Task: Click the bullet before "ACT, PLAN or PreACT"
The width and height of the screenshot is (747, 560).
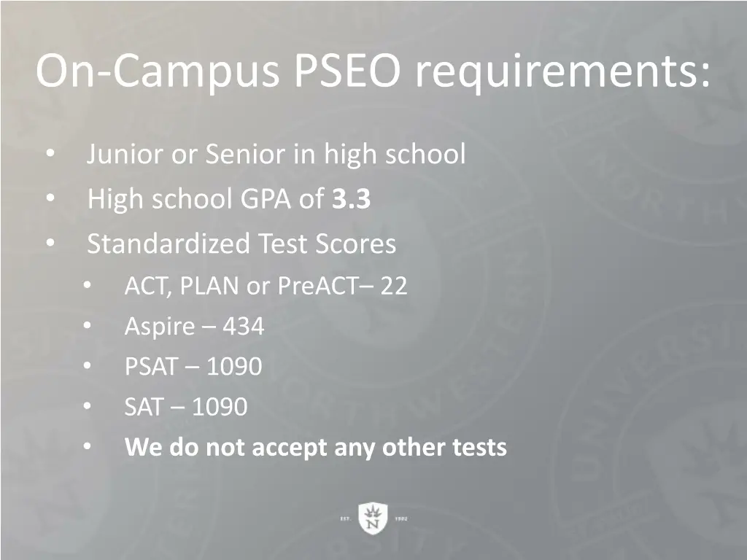Action: point(87,286)
